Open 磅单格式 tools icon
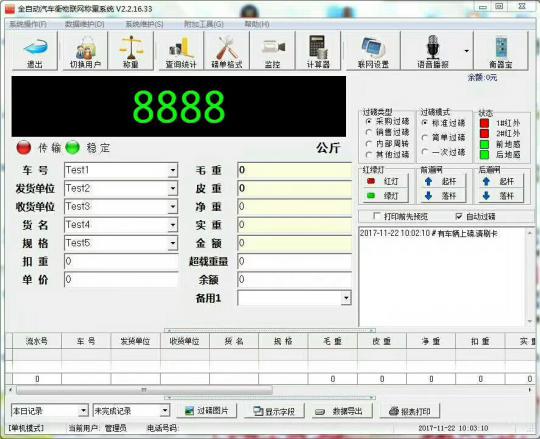540x439 pixels. point(227,51)
